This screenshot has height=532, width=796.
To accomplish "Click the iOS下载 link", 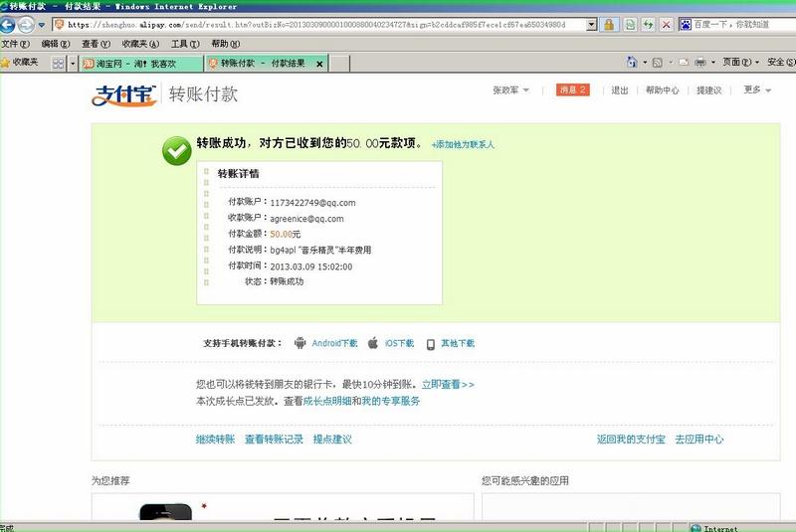I will pyautogui.click(x=399, y=343).
